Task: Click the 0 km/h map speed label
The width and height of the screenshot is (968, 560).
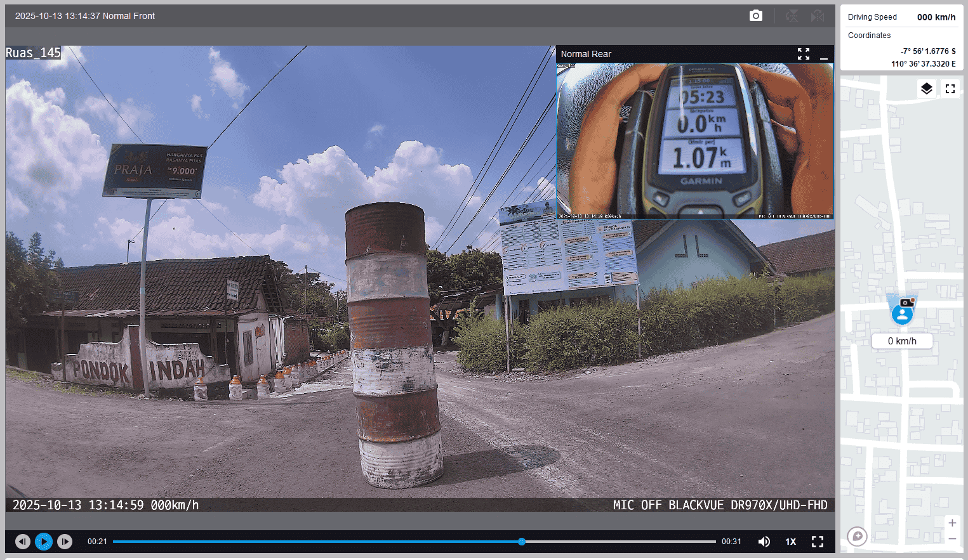Action: point(902,341)
